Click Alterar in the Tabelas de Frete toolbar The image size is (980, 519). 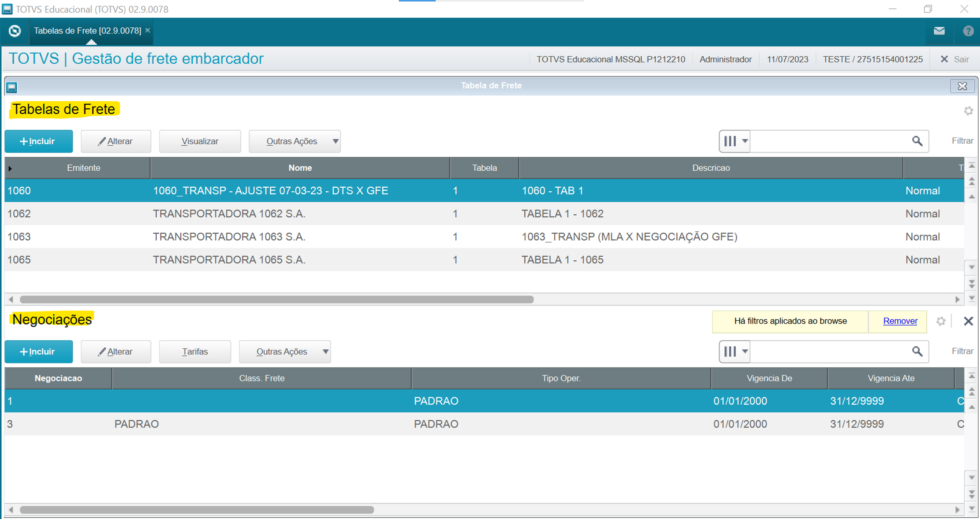pyautogui.click(x=116, y=142)
